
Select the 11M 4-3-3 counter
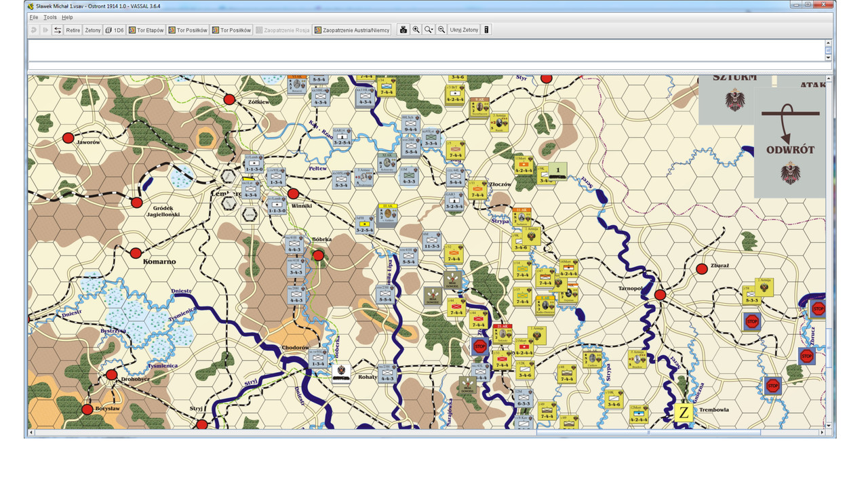click(409, 176)
